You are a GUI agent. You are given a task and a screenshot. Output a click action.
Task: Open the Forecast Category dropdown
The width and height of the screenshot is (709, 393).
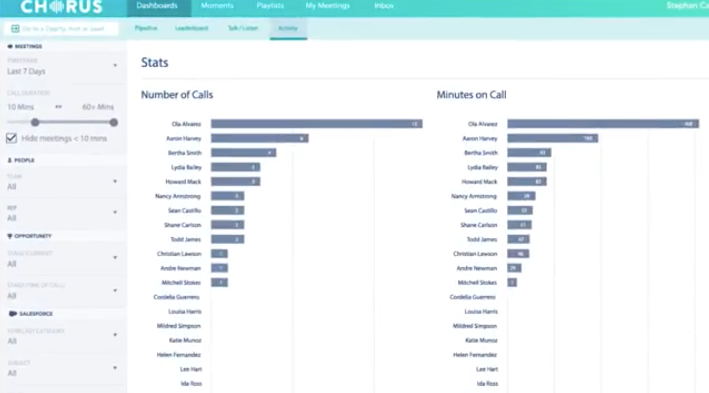point(62,336)
